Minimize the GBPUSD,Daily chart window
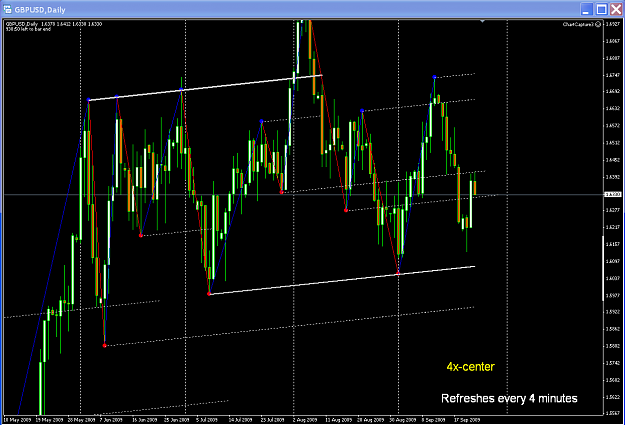This screenshot has width=625, height=425. coord(586,9)
